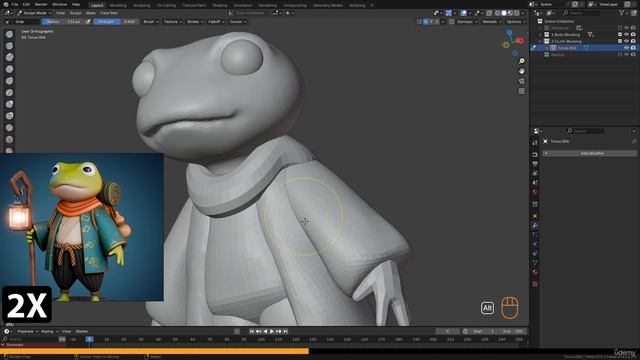Open the Mask menu
Viewport: 640px width, 360px height.
point(91,13)
